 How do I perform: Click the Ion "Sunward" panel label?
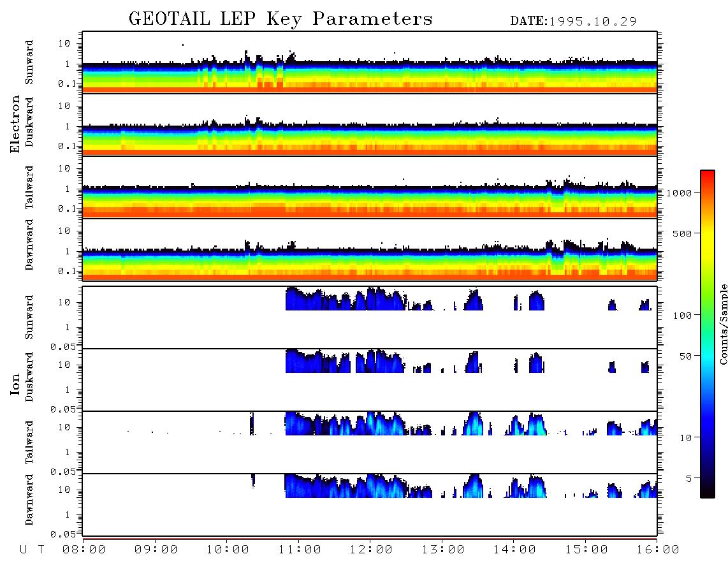click(x=29, y=317)
